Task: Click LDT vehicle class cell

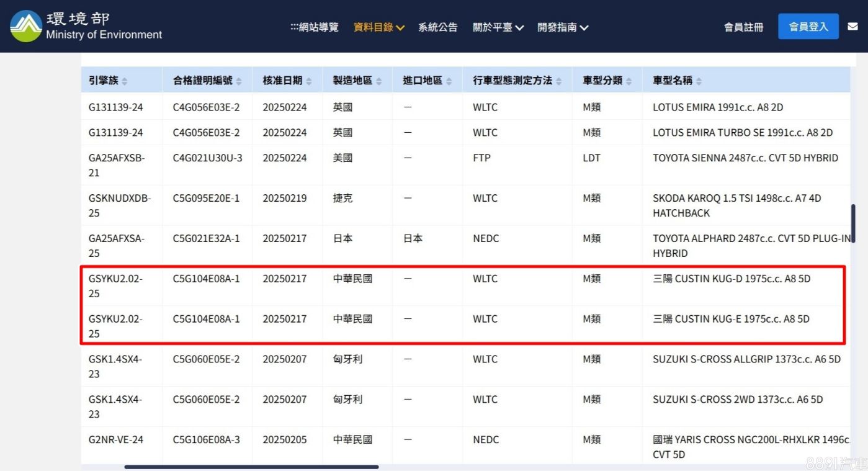Action: (591, 158)
